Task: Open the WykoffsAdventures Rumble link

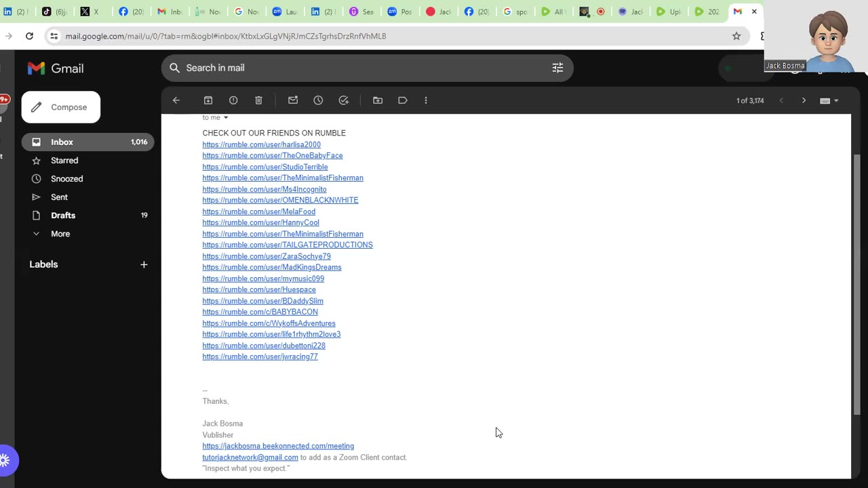Action: pyautogui.click(x=269, y=323)
